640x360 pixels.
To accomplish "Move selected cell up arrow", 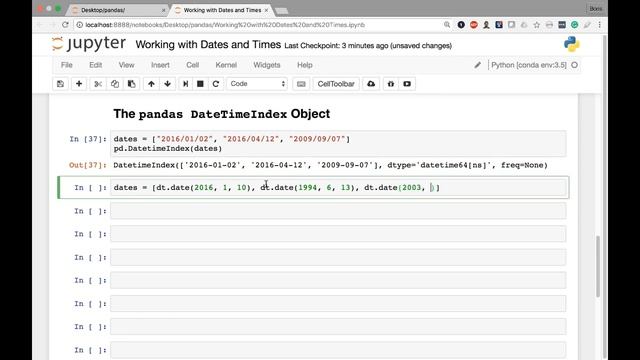I will click(151, 84).
